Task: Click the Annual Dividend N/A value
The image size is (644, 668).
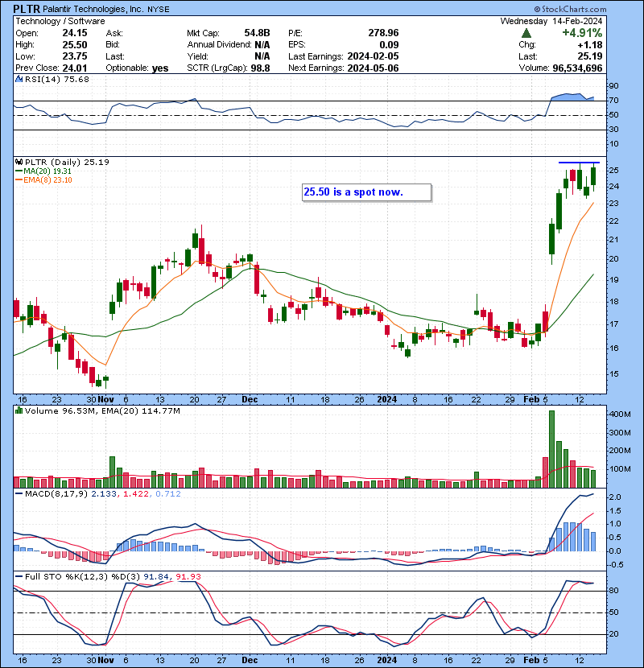Action: point(262,45)
